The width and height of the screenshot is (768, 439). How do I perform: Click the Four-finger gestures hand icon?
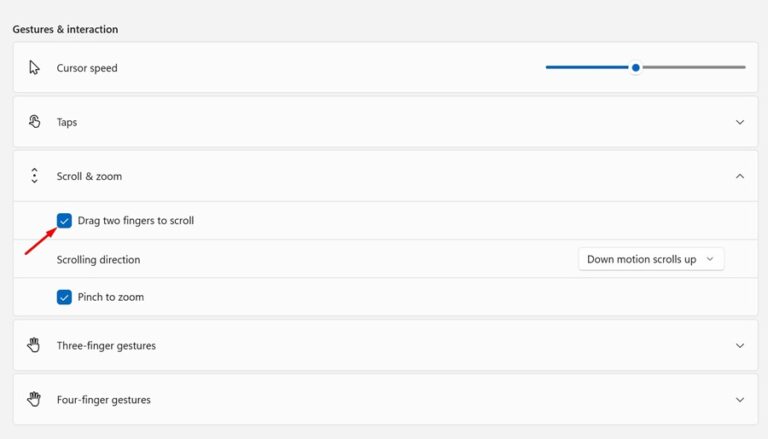pos(35,399)
